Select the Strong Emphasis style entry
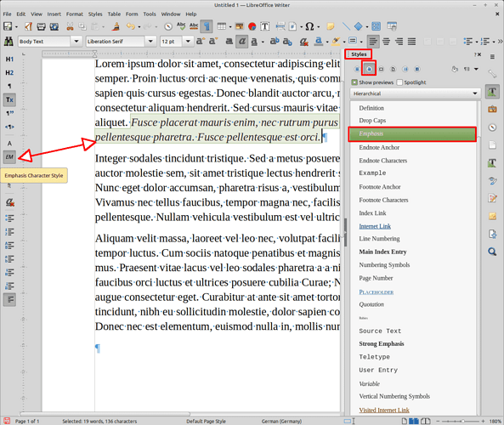 (x=382, y=343)
